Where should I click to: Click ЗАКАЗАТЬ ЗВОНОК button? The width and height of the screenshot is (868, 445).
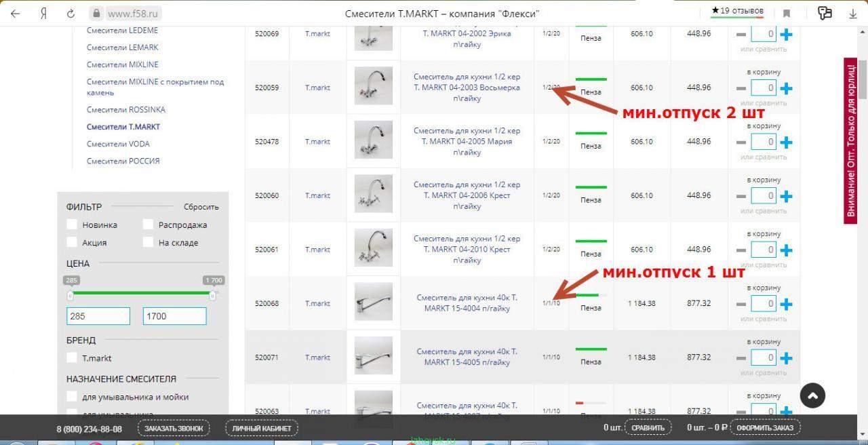(x=174, y=428)
